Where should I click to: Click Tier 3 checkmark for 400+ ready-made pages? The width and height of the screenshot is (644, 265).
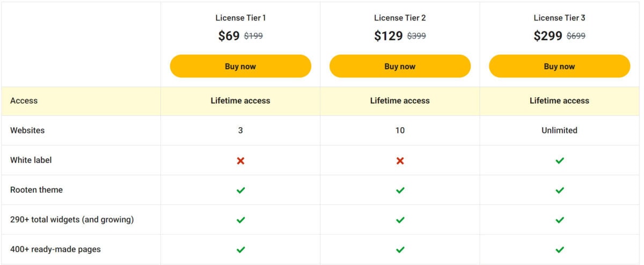[x=560, y=249]
